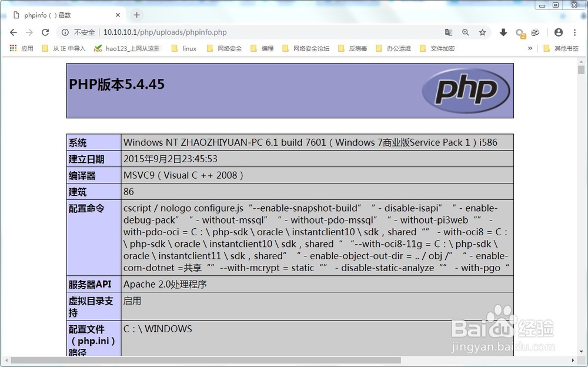Image resolution: width=588 pixels, height=367 pixels.
Task: Open the not-secure site info icon
Action: (65, 32)
